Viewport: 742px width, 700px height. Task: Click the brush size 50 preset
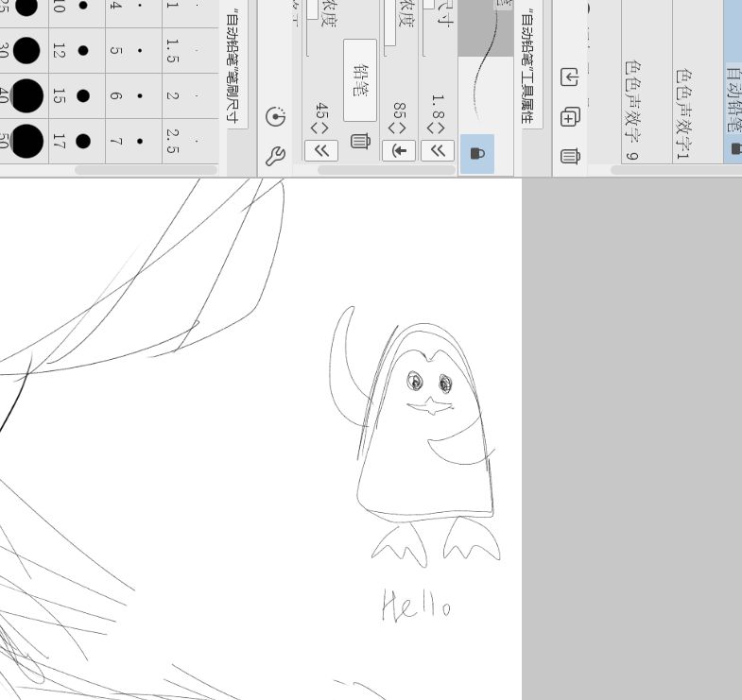pos(24,141)
